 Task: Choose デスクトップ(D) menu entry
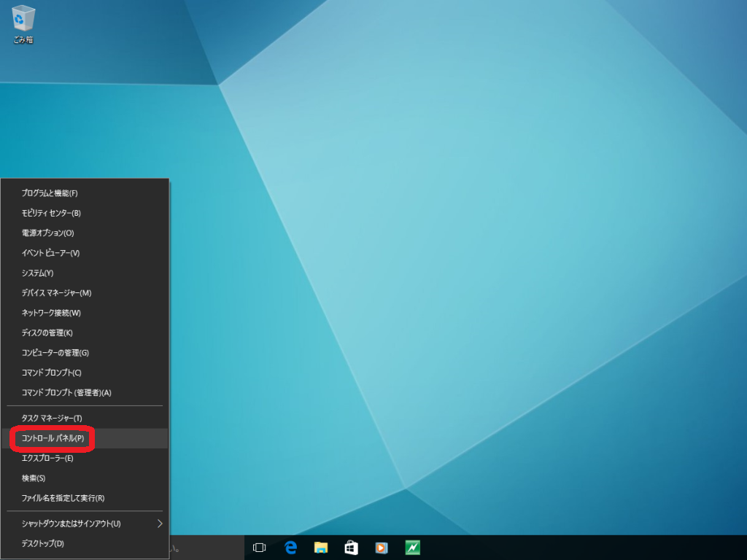(x=85, y=543)
